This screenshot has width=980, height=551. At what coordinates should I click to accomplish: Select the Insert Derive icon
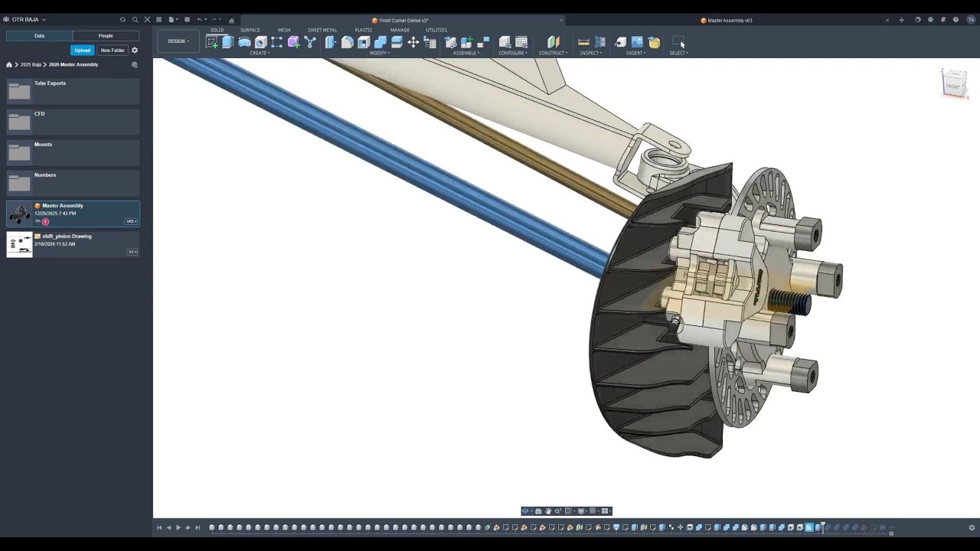[x=621, y=42]
